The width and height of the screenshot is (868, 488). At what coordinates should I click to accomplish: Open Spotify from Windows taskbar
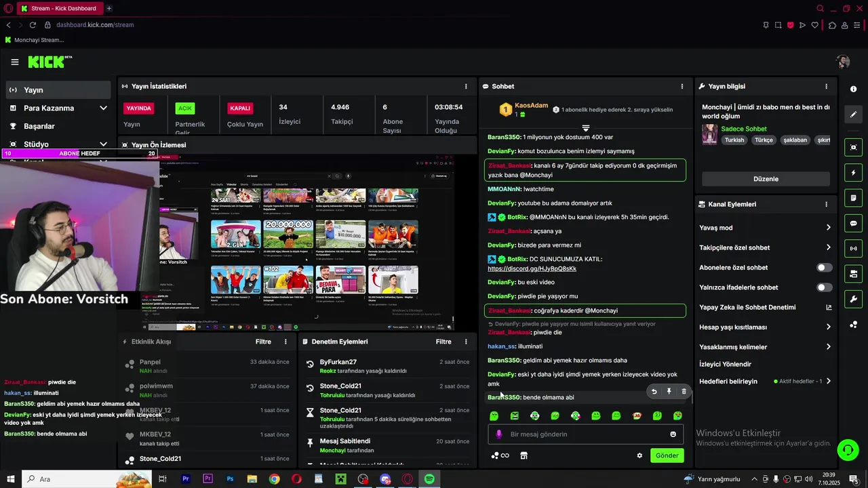click(429, 479)
